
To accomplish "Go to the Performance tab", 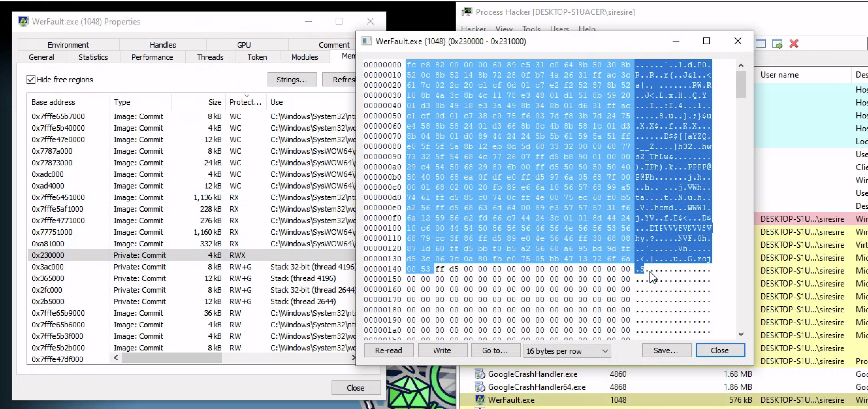I will coord(152,57).
